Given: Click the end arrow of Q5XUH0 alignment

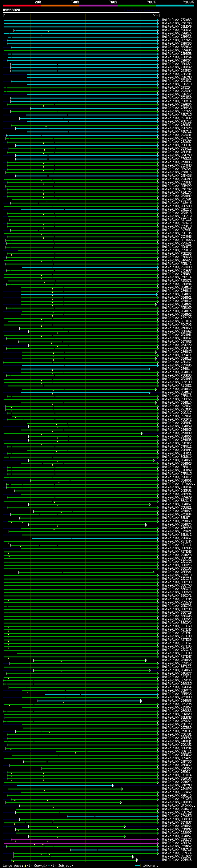Looking at the screenshot, I should coord(142,433).
